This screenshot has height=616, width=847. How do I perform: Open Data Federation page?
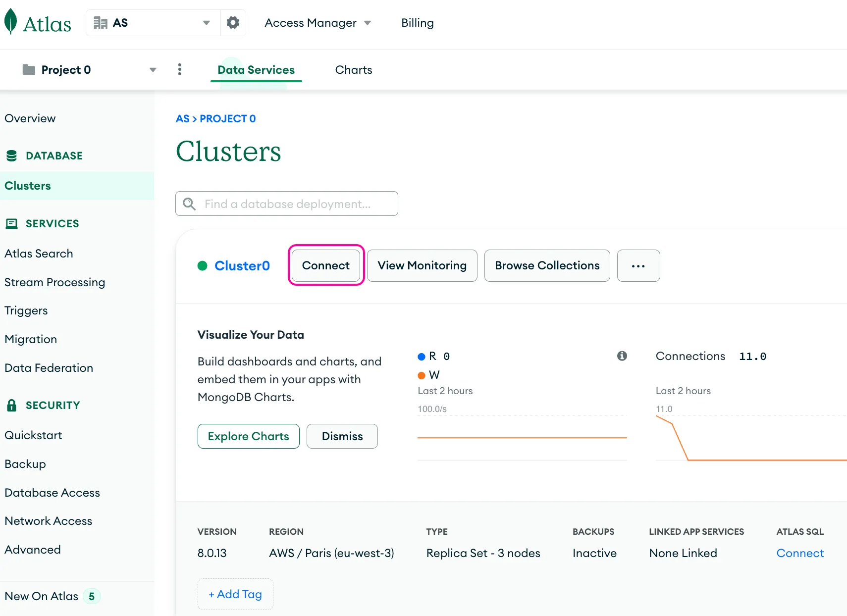coord(49,368)
